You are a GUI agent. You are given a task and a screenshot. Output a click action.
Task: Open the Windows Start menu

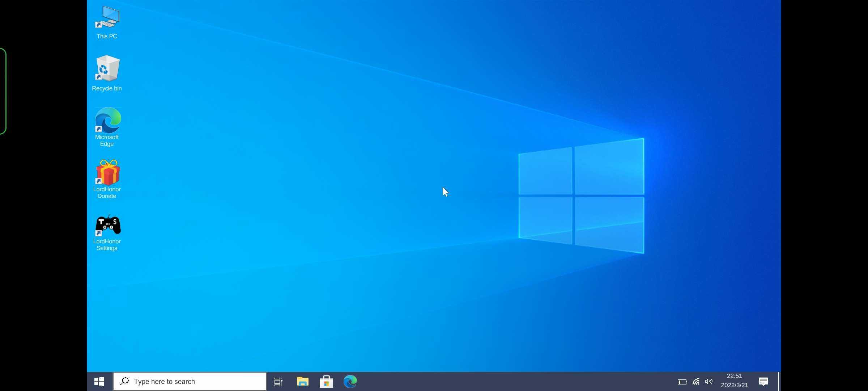99,381
